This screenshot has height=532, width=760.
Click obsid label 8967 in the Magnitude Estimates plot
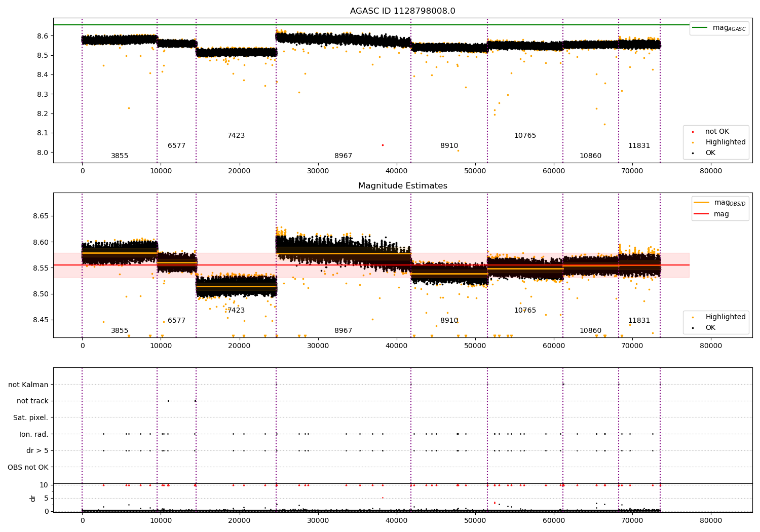tap(344, 331)
